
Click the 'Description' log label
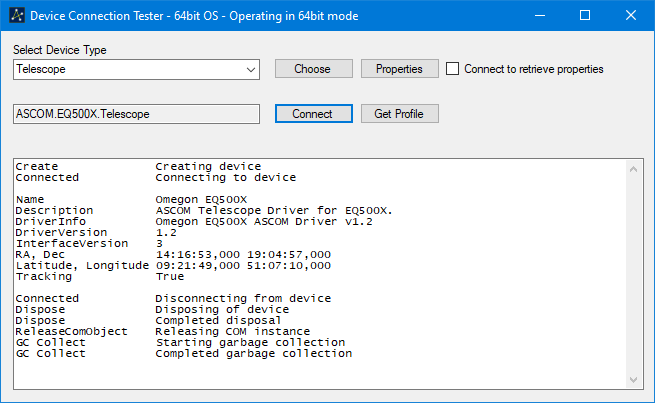click(54, 210)
